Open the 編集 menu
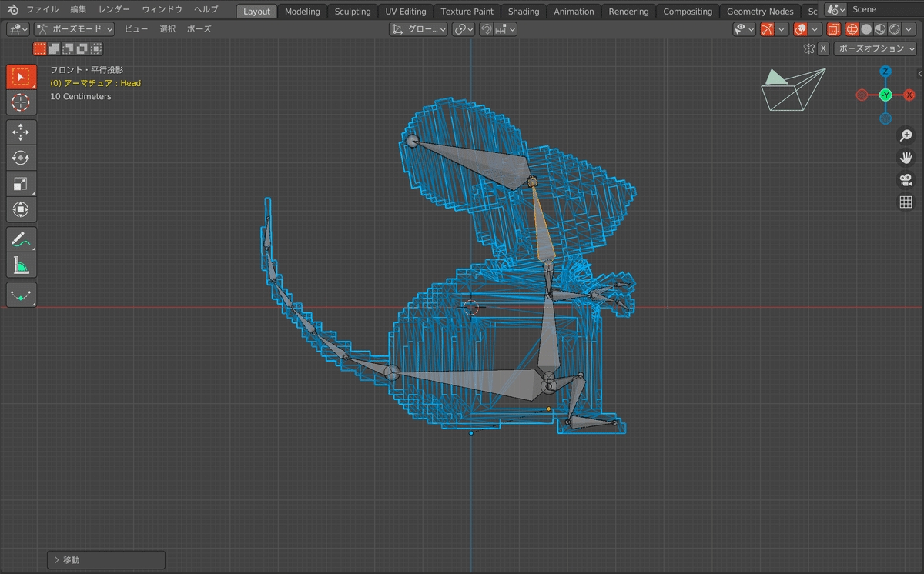 [x=79, y=9]
